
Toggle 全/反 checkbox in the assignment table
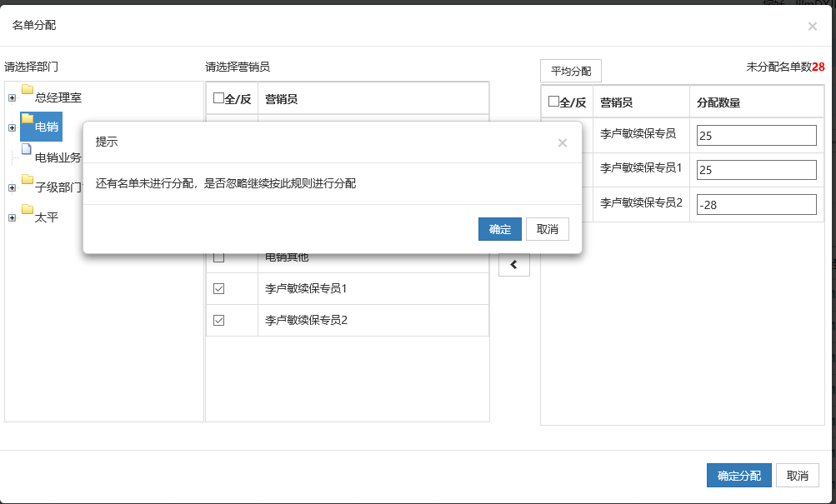pos(553,102)
